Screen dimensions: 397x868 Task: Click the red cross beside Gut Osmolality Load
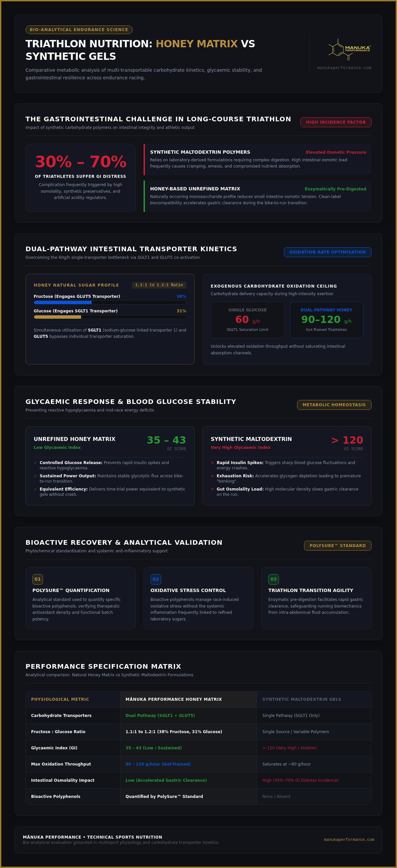click(212, 489)
